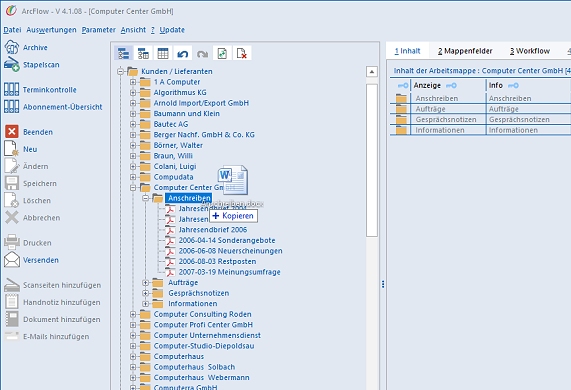Click the Ändern edit icon

[11, 166]
